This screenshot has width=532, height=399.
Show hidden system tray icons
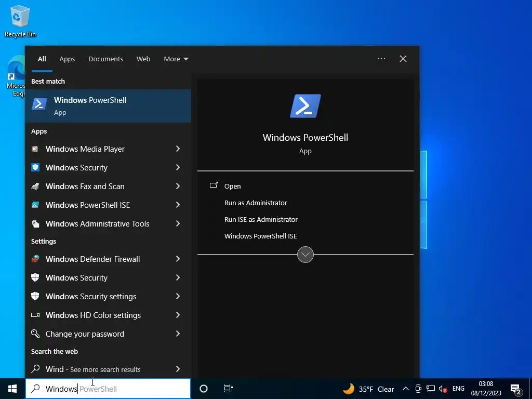[x=405, y=389]
